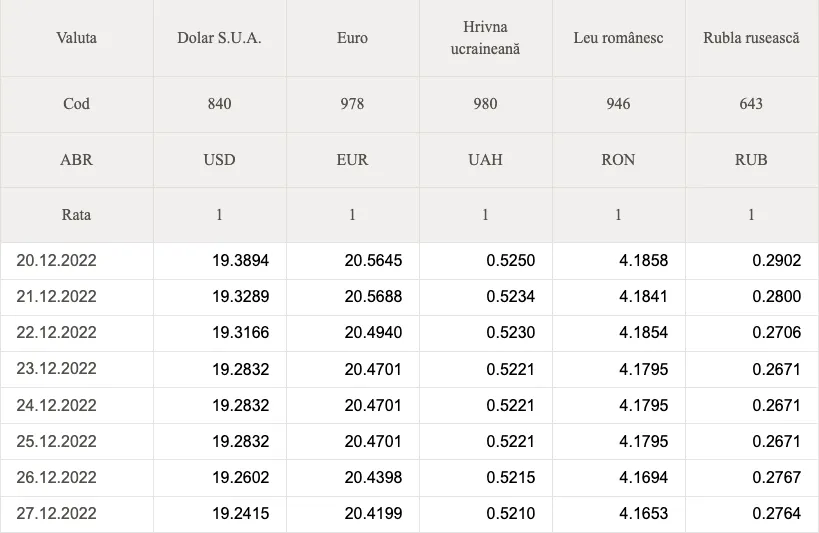Click the RON abbreviation cell

pyautogui.click(x=618, y=160)
